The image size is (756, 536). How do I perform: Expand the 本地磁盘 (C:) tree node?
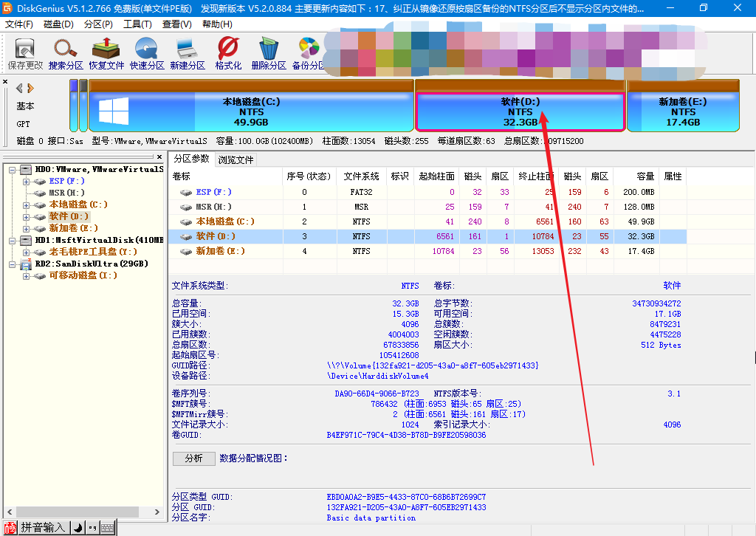(x=26, y=205)
